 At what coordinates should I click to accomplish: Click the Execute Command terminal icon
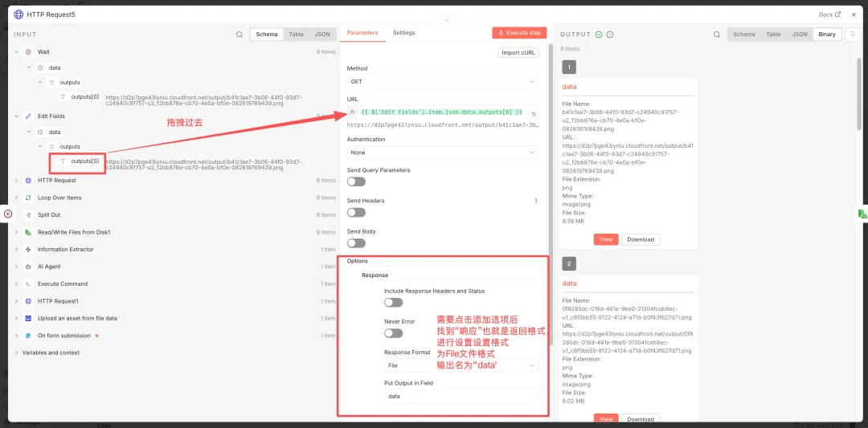tap(28, 283)
